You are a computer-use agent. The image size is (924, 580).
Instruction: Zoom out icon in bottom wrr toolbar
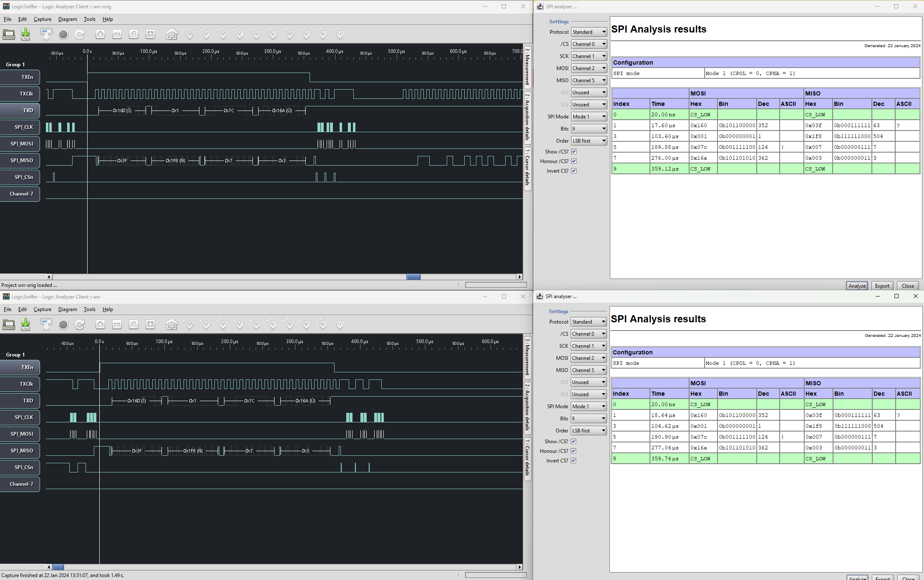pyautogui.click(x=117, y=324)
